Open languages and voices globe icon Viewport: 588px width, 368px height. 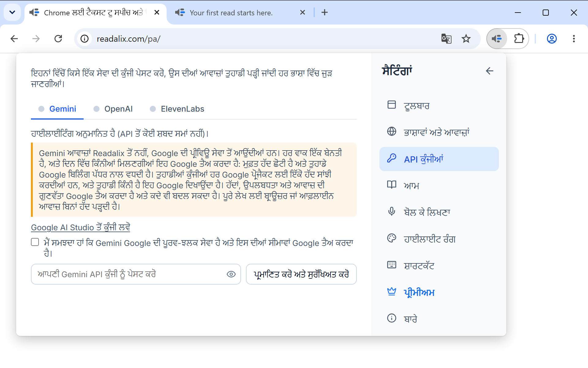[x=391, y=132]
